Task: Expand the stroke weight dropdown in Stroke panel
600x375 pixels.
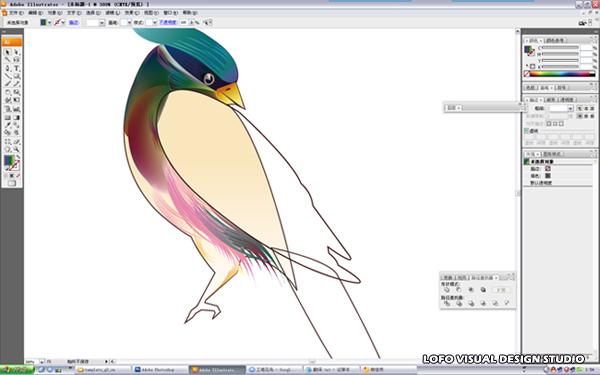Action: pyautogui.click(x=570, y=108)
